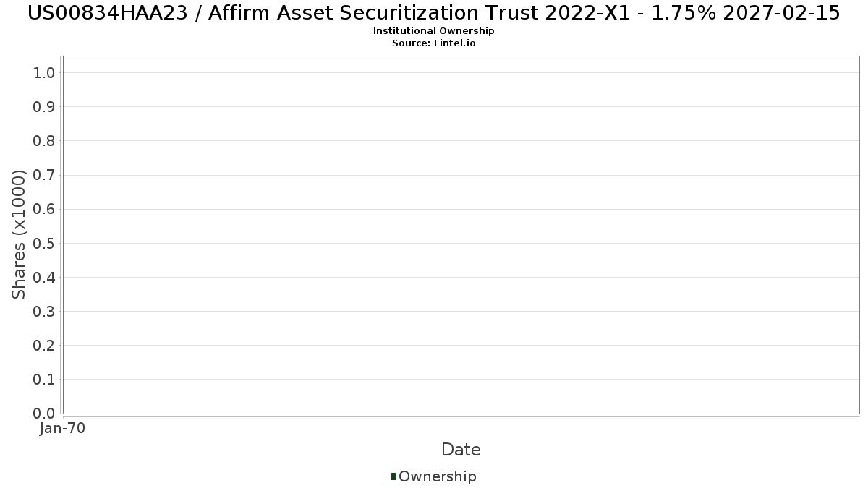The width and height of the screenshot is (868, 488).
Task: Click the 0.0 y-axis tick label
Action: (45, 414)
